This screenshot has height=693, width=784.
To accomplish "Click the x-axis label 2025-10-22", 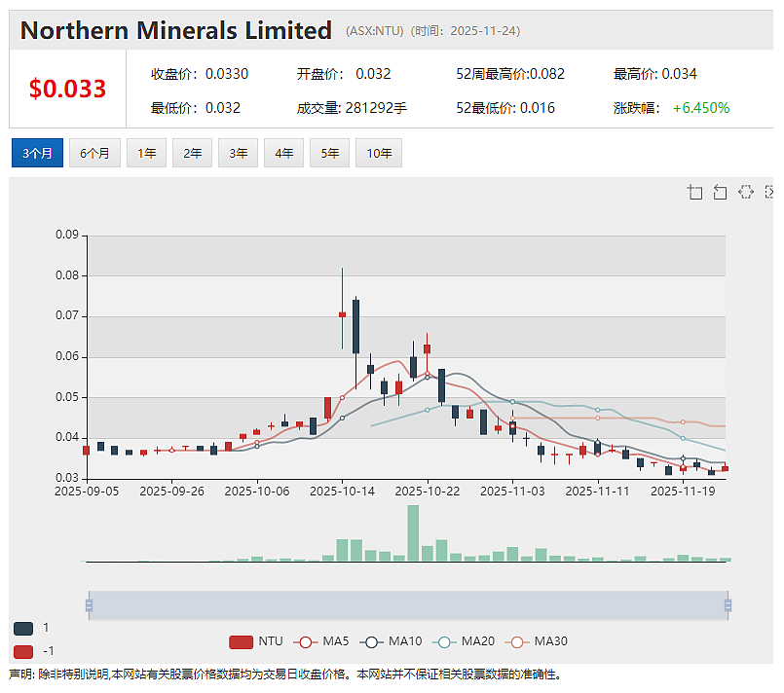I will click(x=427, y=492).
